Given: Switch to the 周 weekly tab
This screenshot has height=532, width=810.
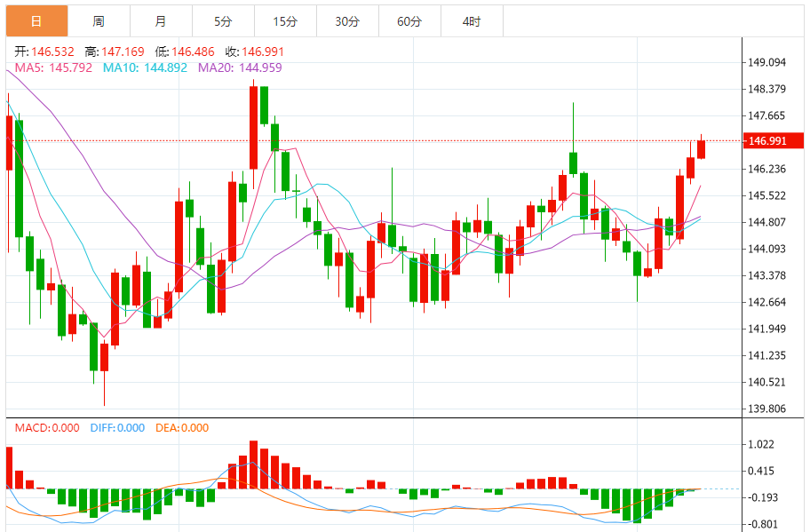Looking at the screenshot, I should tap(99, 21).
